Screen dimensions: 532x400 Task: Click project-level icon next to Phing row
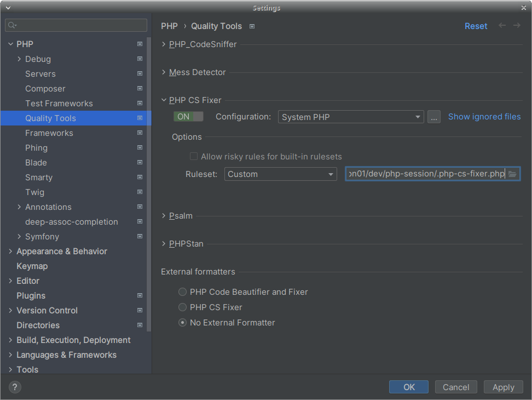click(140, 148)
